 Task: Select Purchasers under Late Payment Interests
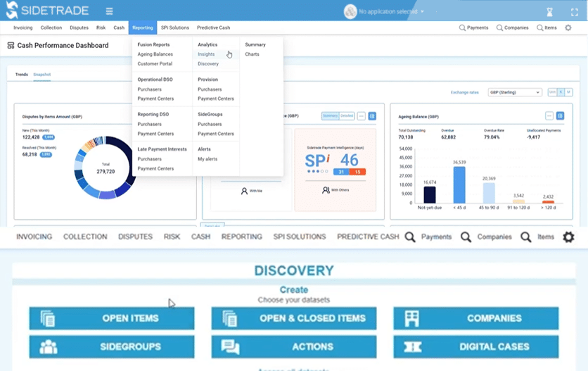point(149,159)
